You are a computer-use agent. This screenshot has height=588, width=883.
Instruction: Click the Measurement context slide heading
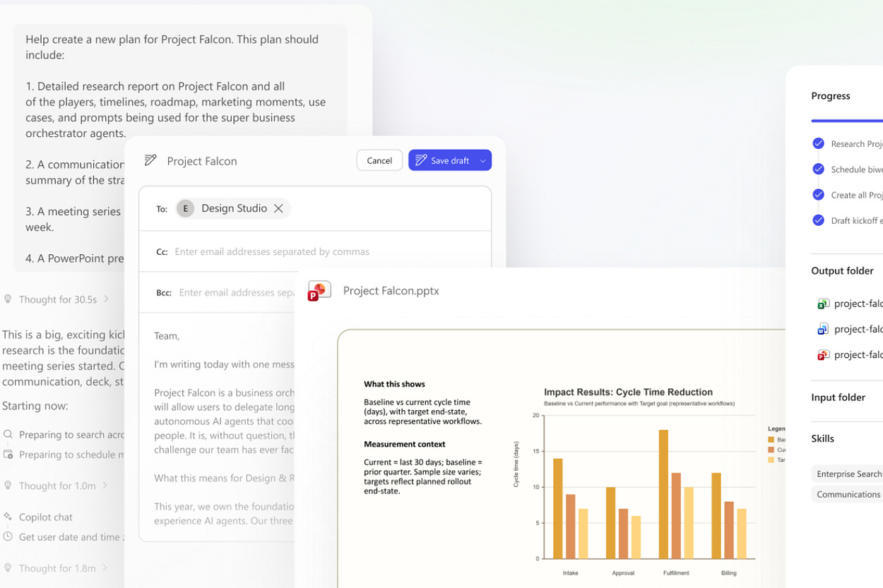[x=404, y=444]
